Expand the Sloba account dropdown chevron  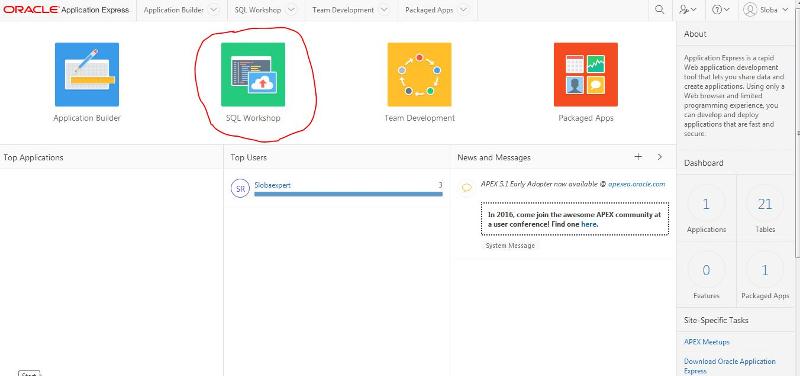(x=785, y=10)
